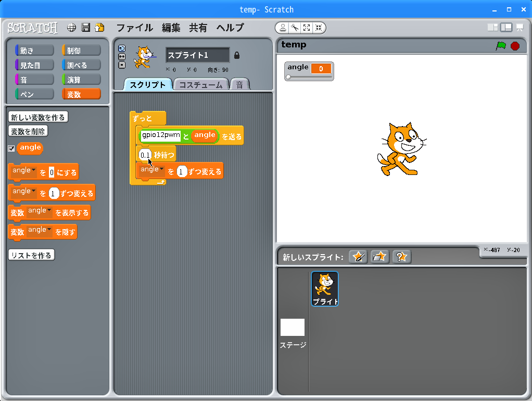Click the angle reporter in join block
The width and height of the screenshot is (532, 401).
click(205, 135)
